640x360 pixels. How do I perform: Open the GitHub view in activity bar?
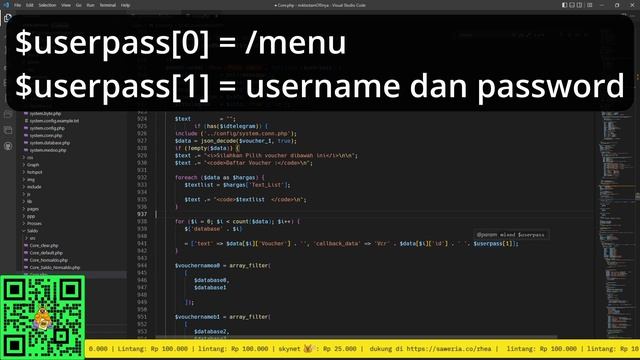tap(8, 146)
